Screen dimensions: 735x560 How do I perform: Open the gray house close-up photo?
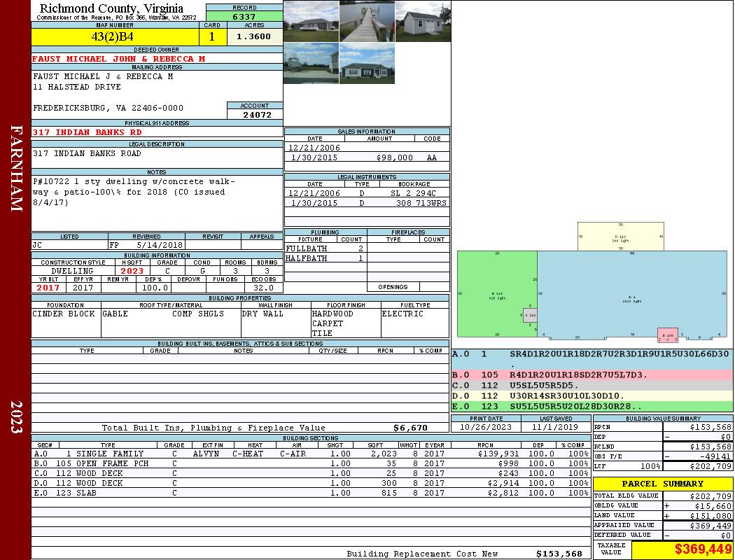click(367, 64)
